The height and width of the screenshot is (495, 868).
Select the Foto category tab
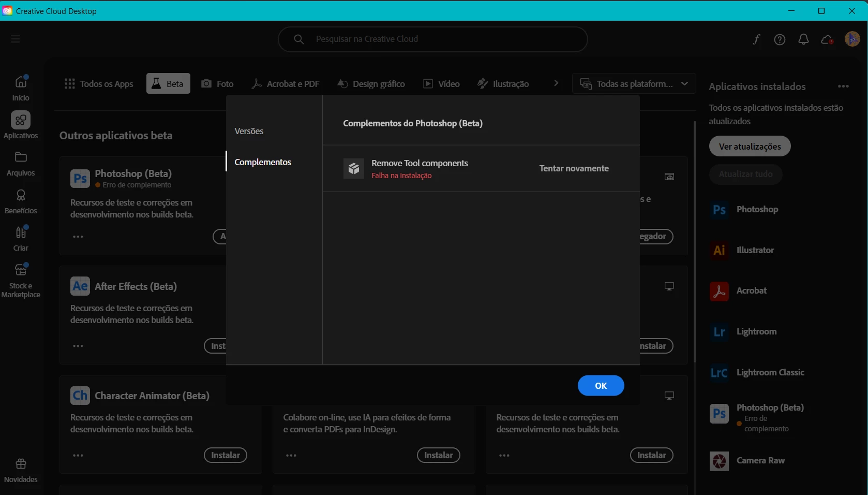(x=217, y=83)
